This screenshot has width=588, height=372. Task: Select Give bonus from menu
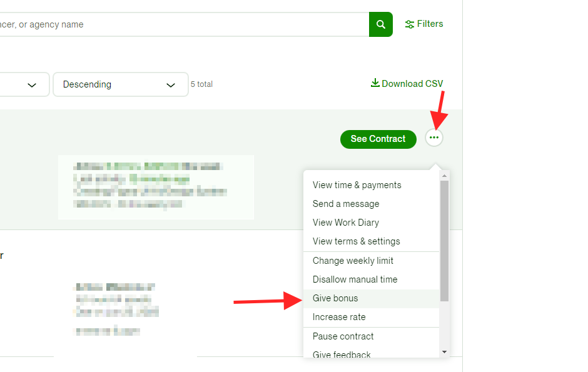coord(335,298)
